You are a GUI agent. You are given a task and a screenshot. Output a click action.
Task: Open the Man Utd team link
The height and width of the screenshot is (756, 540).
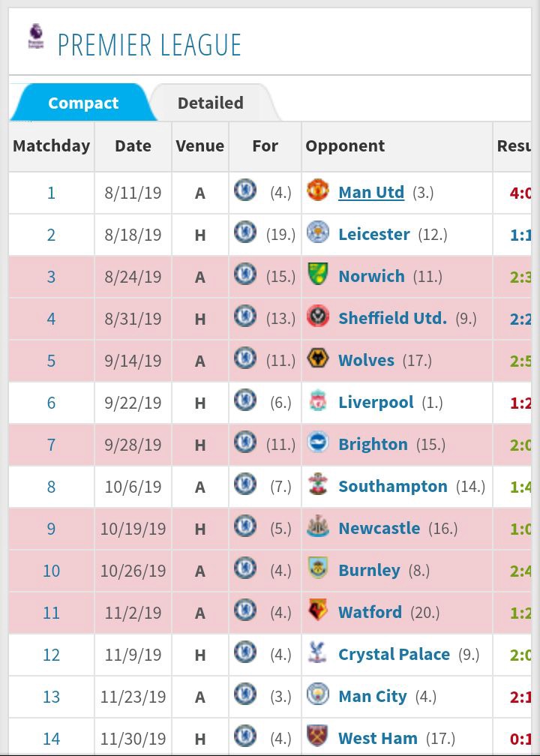tap(371, 192)
